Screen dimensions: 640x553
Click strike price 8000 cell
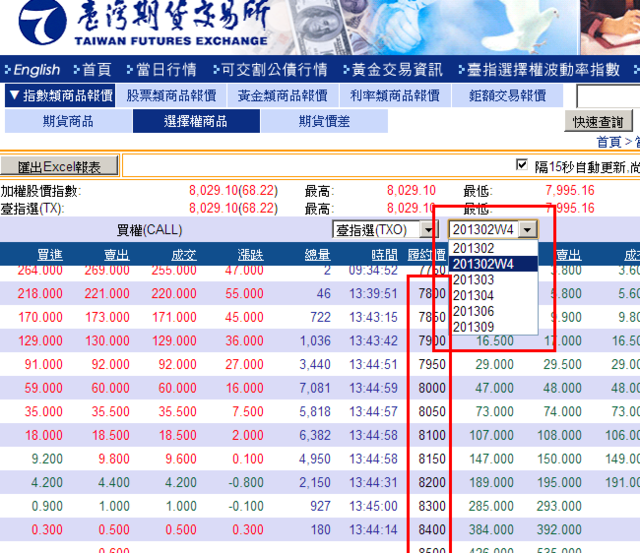click(432, 388)
